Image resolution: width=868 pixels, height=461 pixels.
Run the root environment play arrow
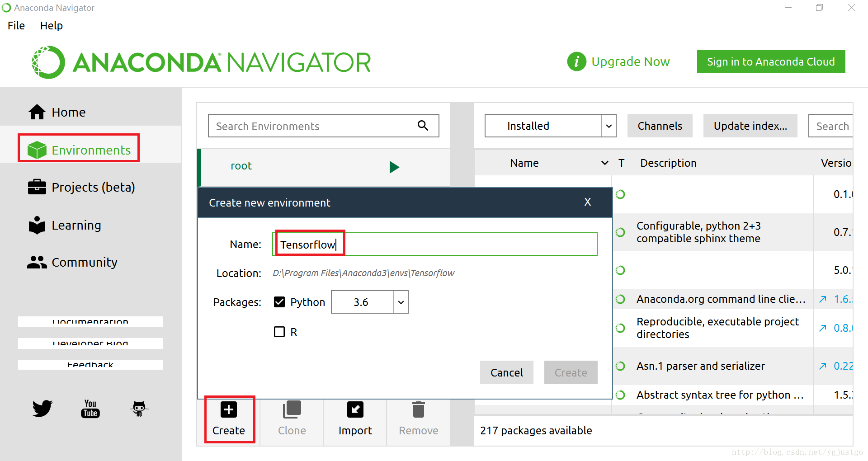(x=394, y=167)
